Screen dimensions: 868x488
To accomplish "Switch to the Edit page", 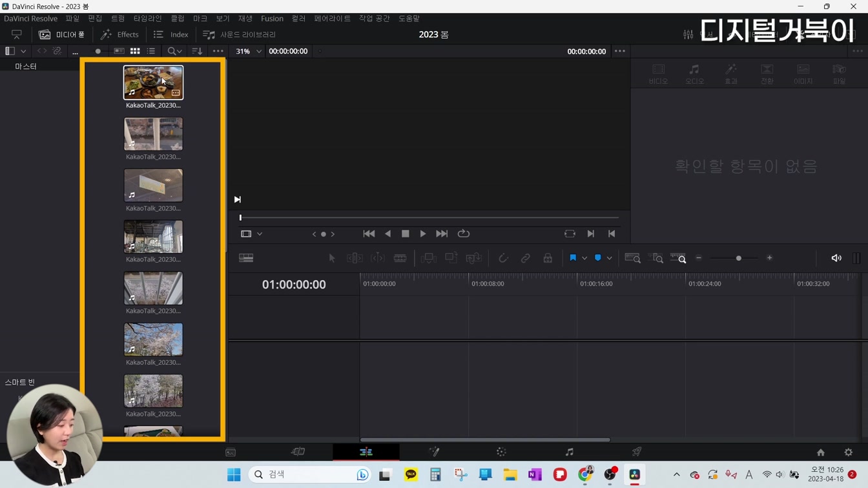I will pos(366,452).
